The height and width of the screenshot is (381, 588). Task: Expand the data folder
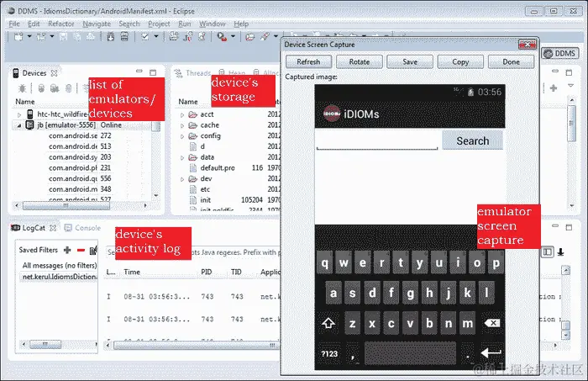(182, 157)
